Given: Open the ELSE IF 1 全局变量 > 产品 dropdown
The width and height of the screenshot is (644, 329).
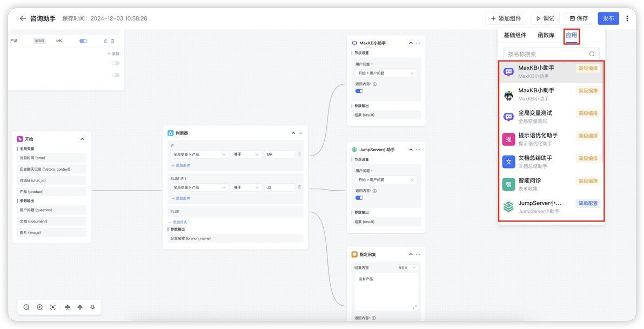Looking at the screenshot, I should [x=199, y=187].
